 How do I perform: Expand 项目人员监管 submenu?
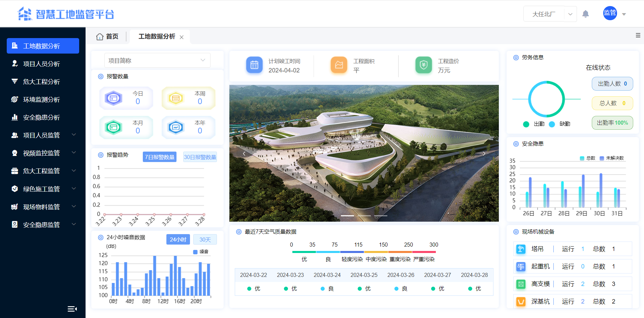coord(43,135)
